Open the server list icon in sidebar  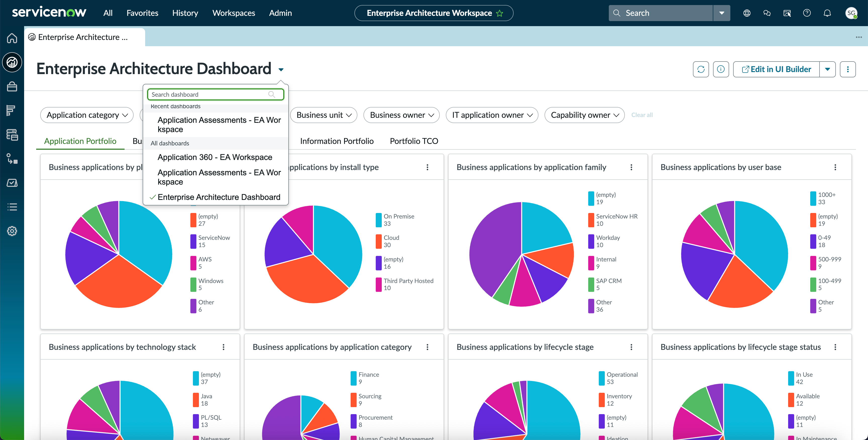12,135
